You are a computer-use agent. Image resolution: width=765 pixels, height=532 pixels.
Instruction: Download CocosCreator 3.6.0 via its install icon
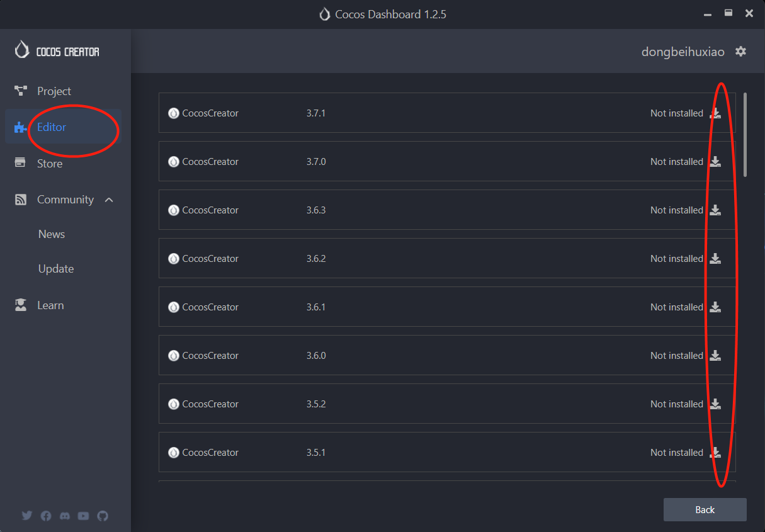715,356
